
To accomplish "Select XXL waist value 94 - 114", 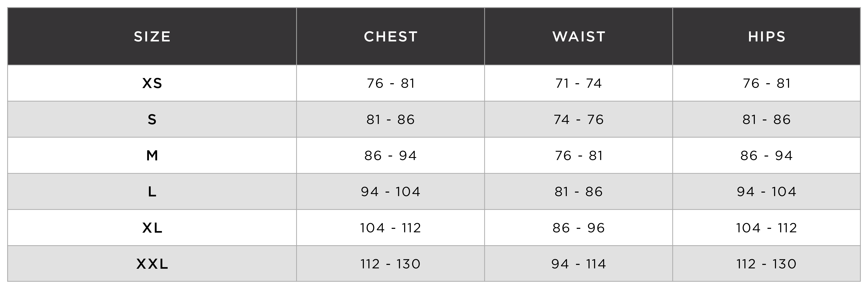I will point(579,264).
